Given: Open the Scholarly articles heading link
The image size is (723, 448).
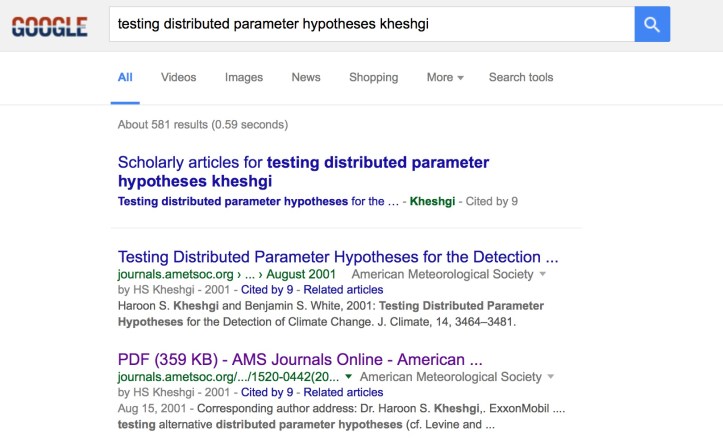Looking at the screenshot, I should pyautogui.click(x=303, y=171).
